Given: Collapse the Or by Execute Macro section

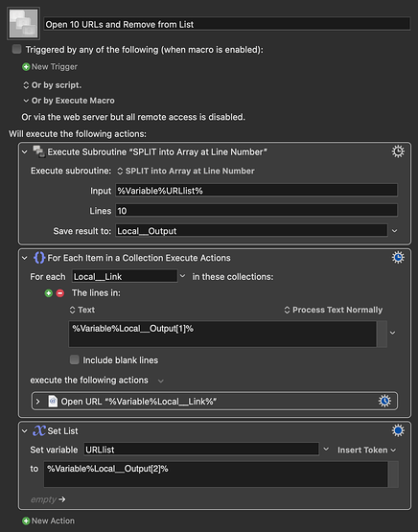Looking at the screenshot, I should [x=26, y=101].
